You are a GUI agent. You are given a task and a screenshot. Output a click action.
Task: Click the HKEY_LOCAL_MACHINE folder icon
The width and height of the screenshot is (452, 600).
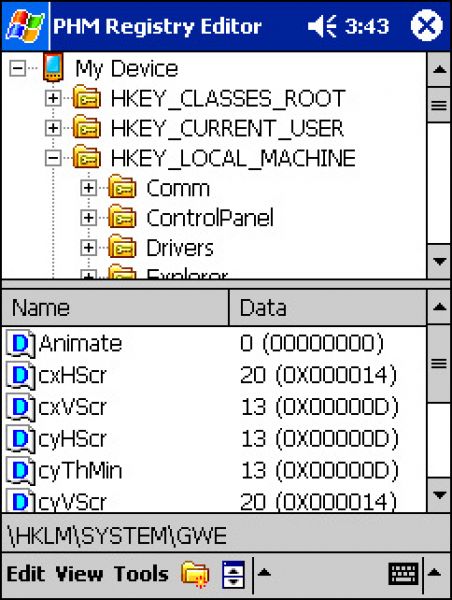tap(87, 157)
